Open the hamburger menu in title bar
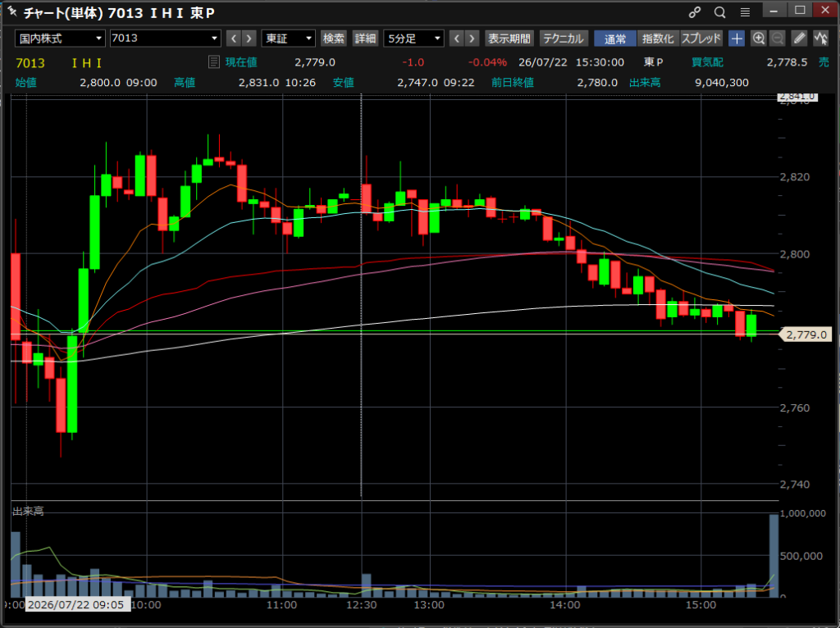Viewport: 840px width, 628px height. pos(745,11)
